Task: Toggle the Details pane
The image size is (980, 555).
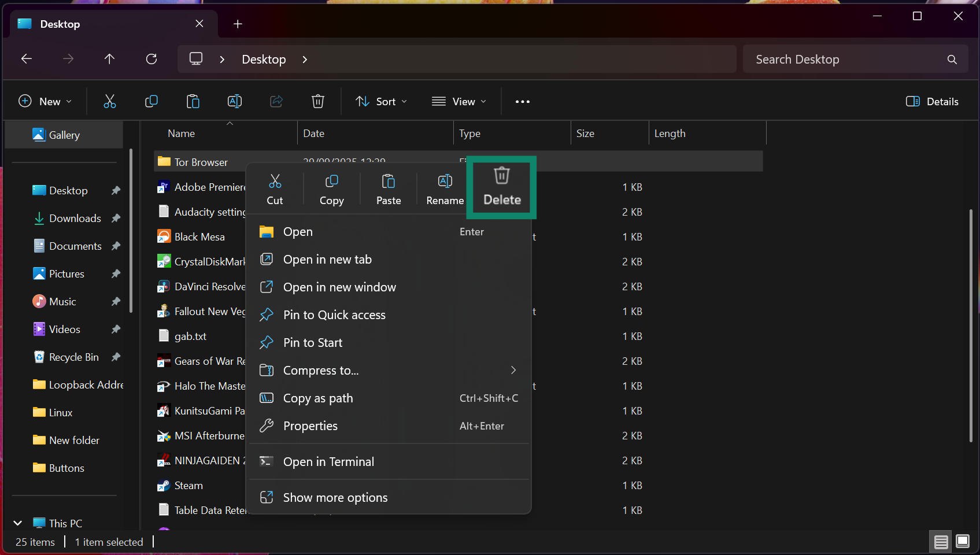Action: point(931,101)
